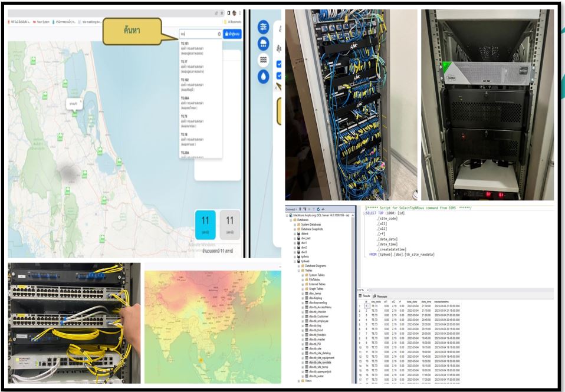565x392 pixels.
Task: Uncheck the second checkbox in the layer panel
Action: 278,75
